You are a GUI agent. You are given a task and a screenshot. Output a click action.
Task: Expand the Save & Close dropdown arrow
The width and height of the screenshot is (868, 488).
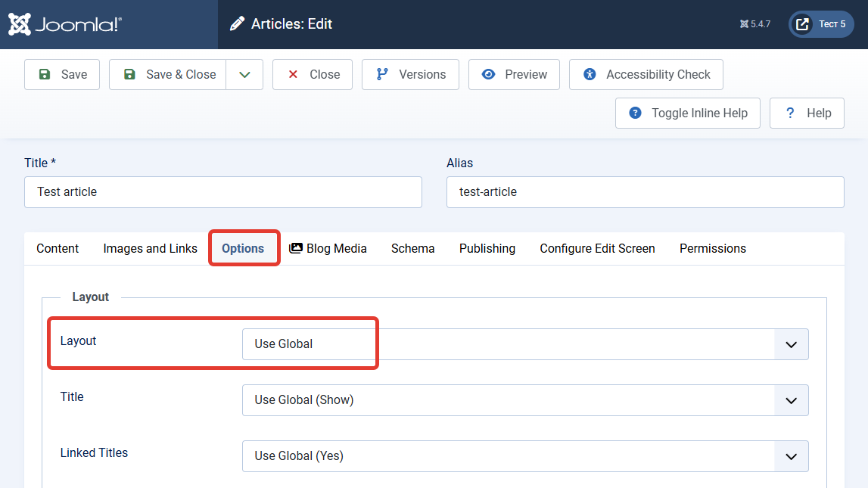pos(244,75)
